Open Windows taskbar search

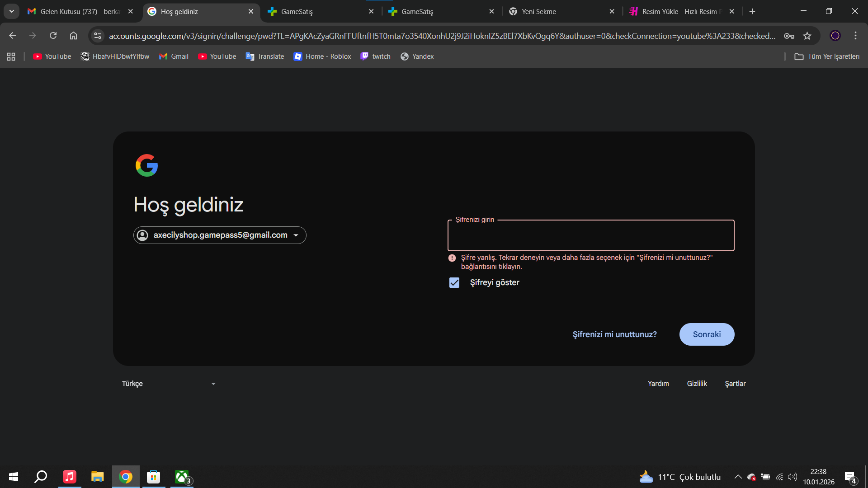tap(41, 477)
